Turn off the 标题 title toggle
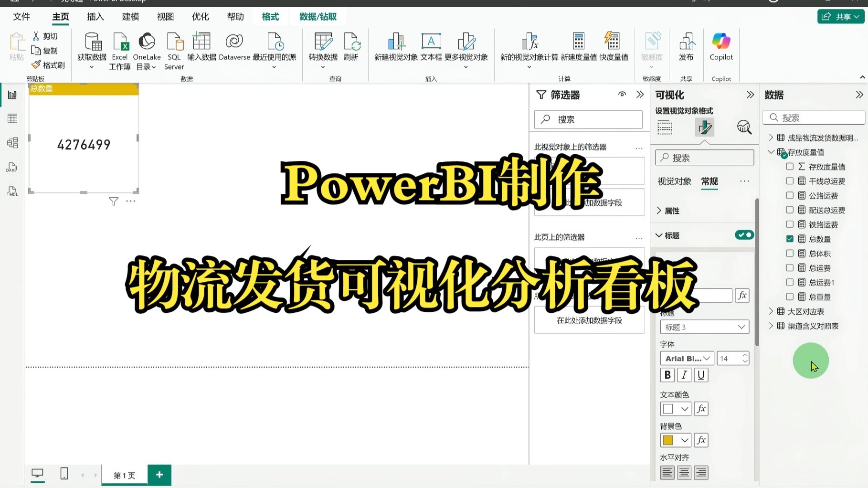868x488 pixels. point(743,234)
